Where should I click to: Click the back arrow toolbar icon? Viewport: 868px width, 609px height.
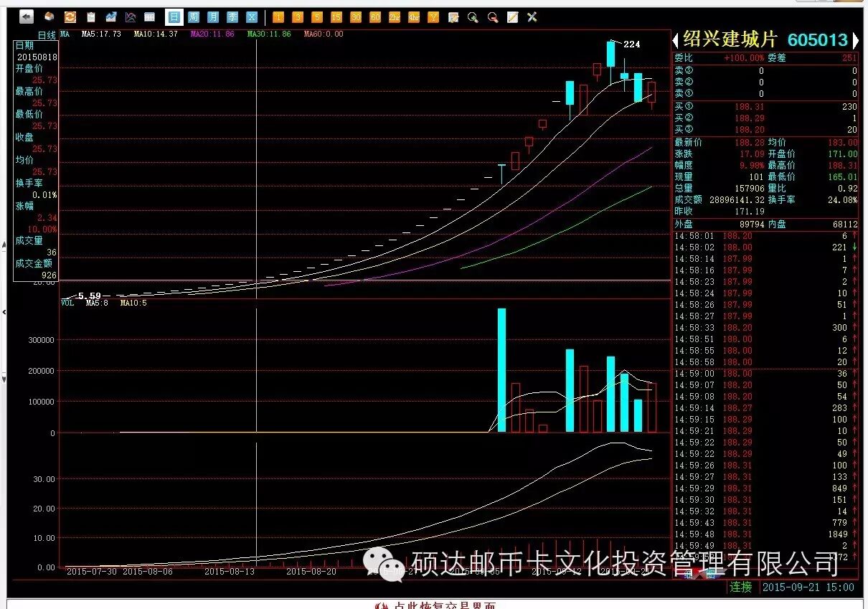pos(26,16)
